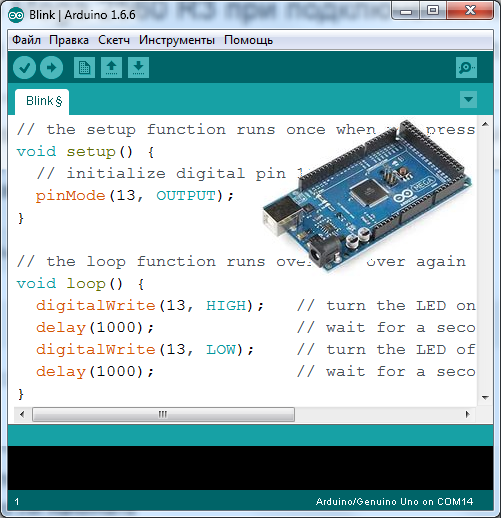502x519 pixels.
Task: Open the Файл menu
Action: point(26,40)
